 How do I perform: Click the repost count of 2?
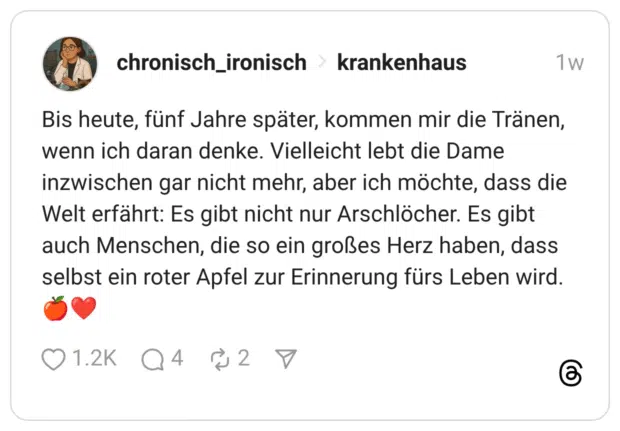tap(243, 359)
